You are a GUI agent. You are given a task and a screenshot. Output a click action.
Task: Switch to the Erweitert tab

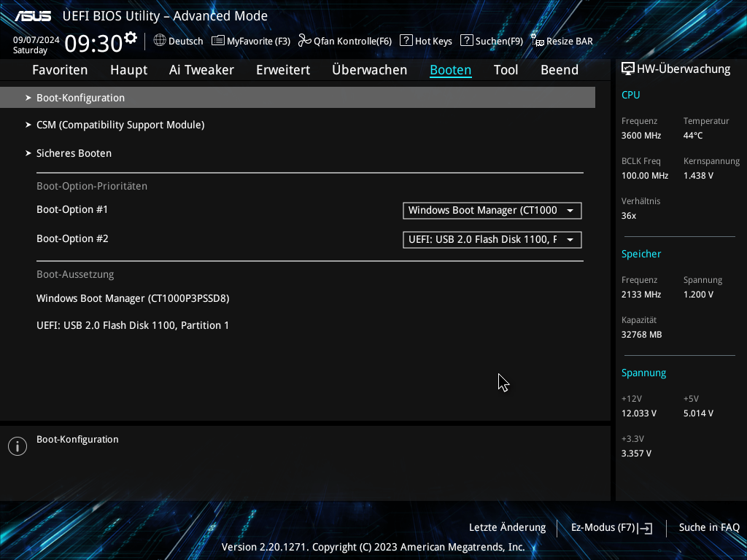[x=283, y=69]
